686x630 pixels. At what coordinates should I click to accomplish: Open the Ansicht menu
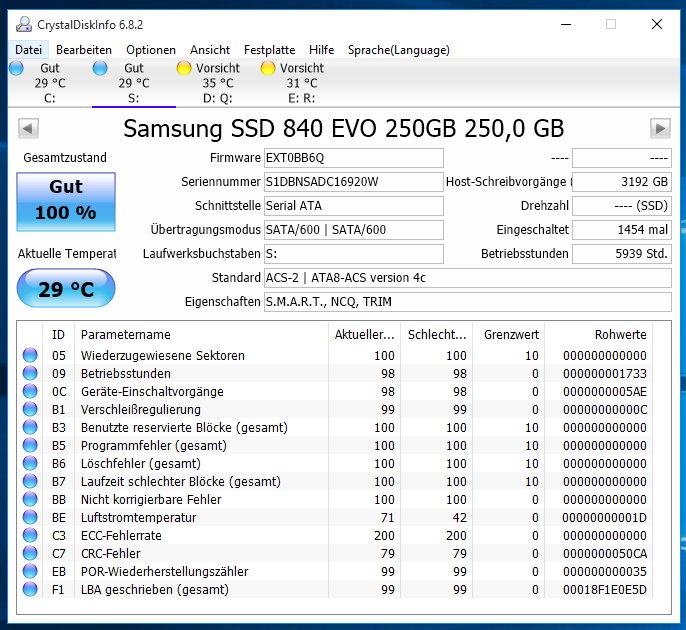click(x=210, y=50)
